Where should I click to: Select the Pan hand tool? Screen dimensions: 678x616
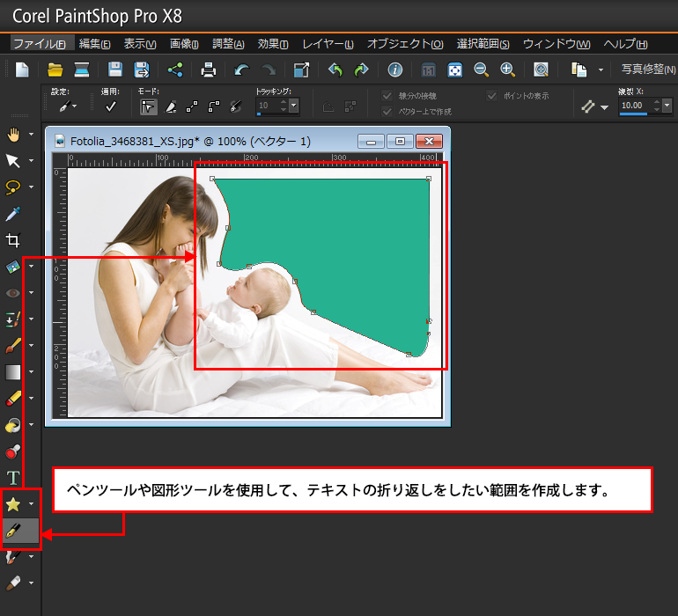click(x=13, y=135)
